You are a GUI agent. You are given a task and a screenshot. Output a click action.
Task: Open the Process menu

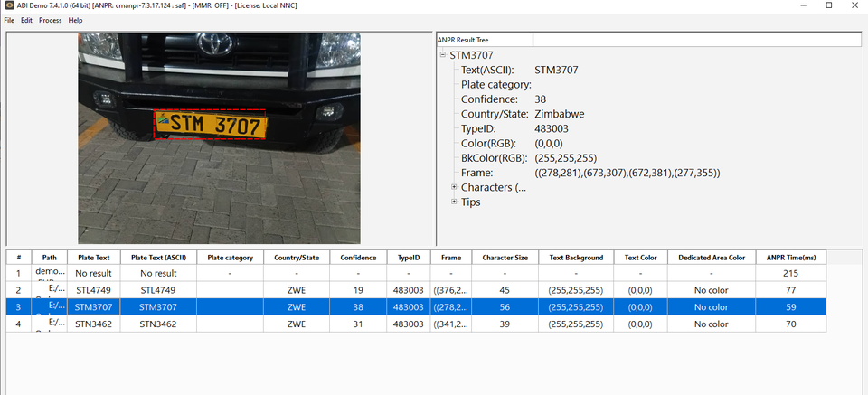[x=50, y=20]
